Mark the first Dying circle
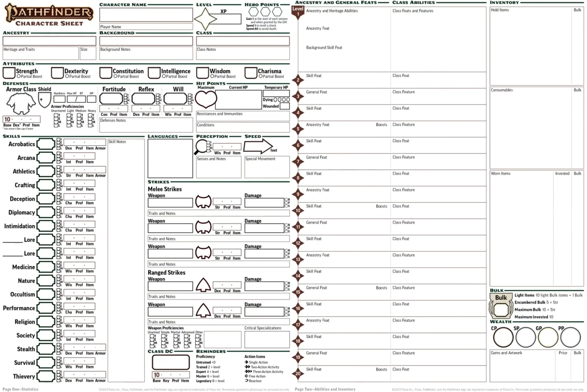 pyautogui.click(x=275, y=100)
